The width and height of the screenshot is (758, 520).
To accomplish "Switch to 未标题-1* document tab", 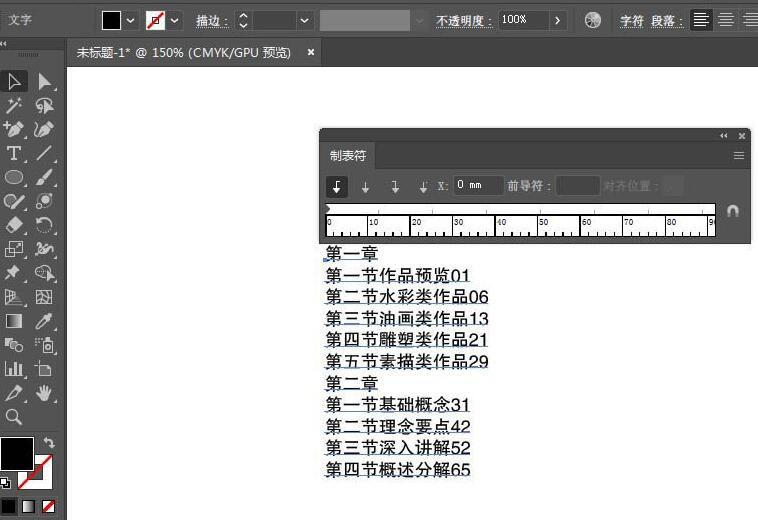I will (x=184, y=53).
